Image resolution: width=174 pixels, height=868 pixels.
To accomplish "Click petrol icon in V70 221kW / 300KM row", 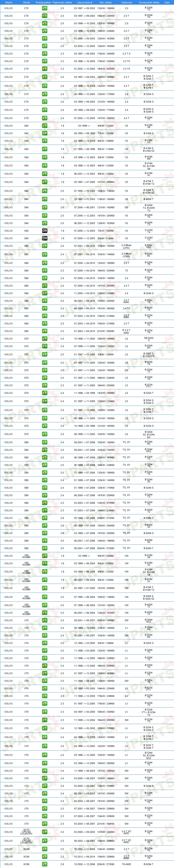I will [45, 823].
